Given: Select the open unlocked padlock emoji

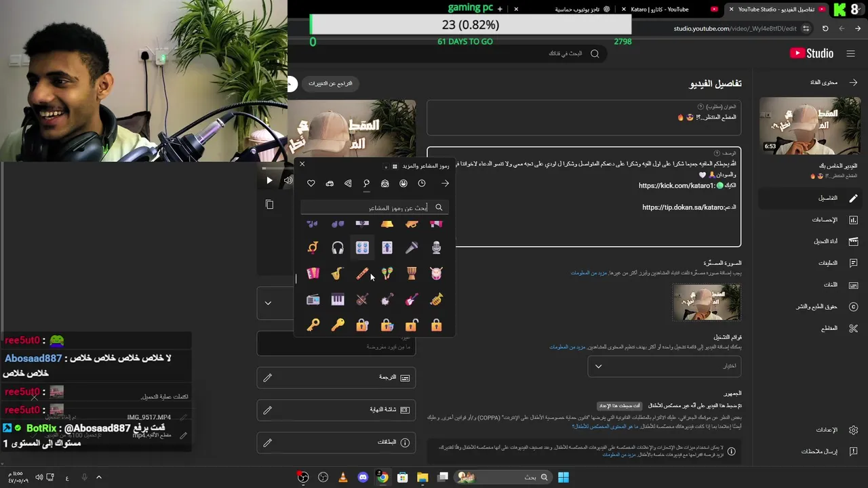Looking at the screenshot, I should pos(412,325).
